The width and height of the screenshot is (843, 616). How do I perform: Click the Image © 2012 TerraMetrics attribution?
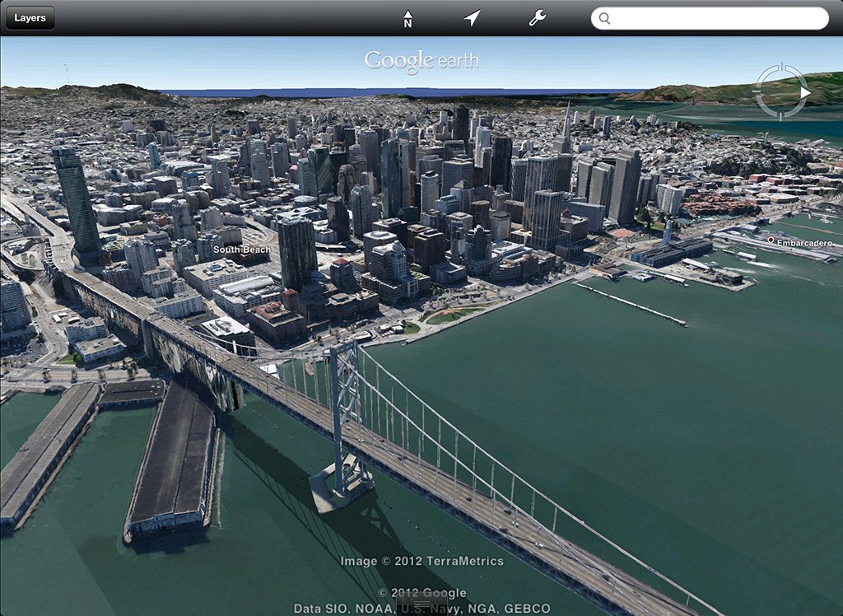pos(422,561)
